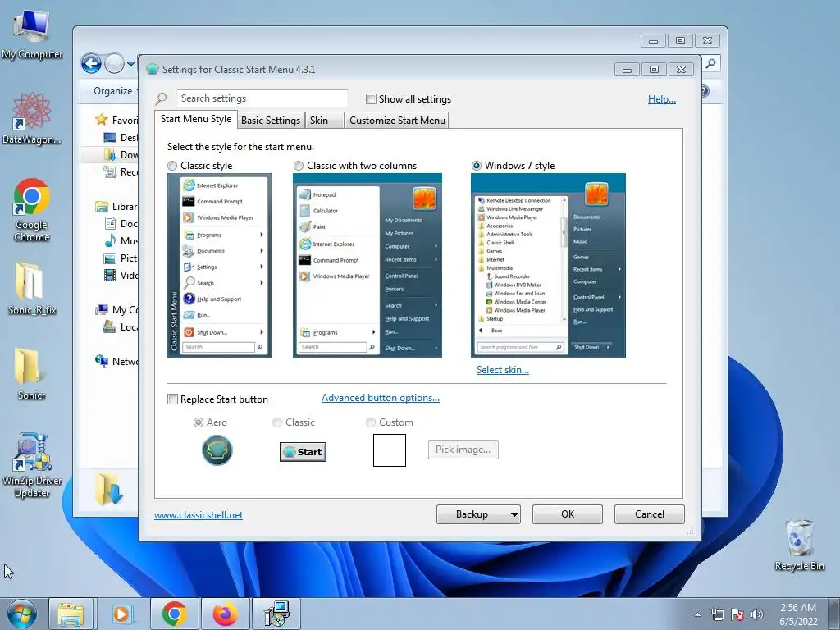Select Custom start button radio
840x630 pixels.
click(371, 422)
